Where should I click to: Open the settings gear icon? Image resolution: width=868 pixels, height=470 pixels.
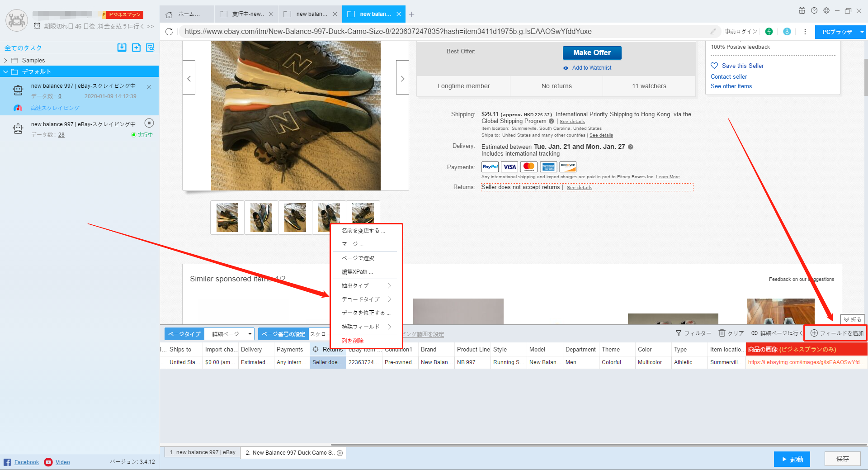pos(826,10)
